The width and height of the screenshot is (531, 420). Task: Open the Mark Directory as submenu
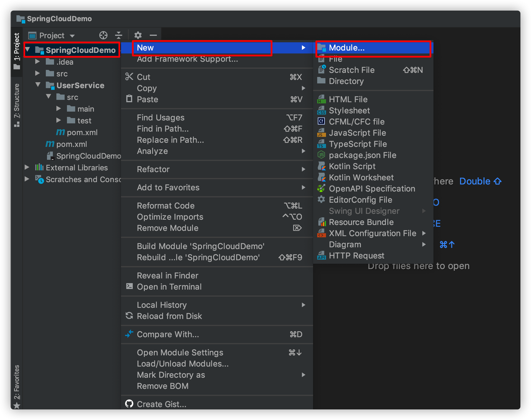(217, 375)
